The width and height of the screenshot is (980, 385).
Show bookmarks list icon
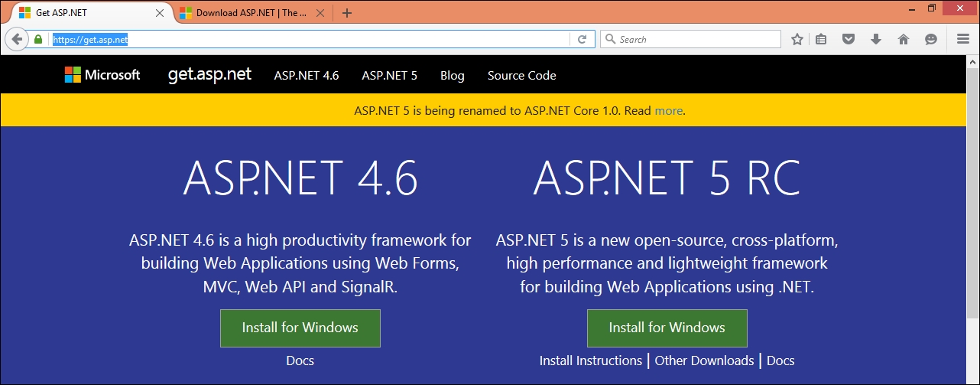[x=821, y=39]
